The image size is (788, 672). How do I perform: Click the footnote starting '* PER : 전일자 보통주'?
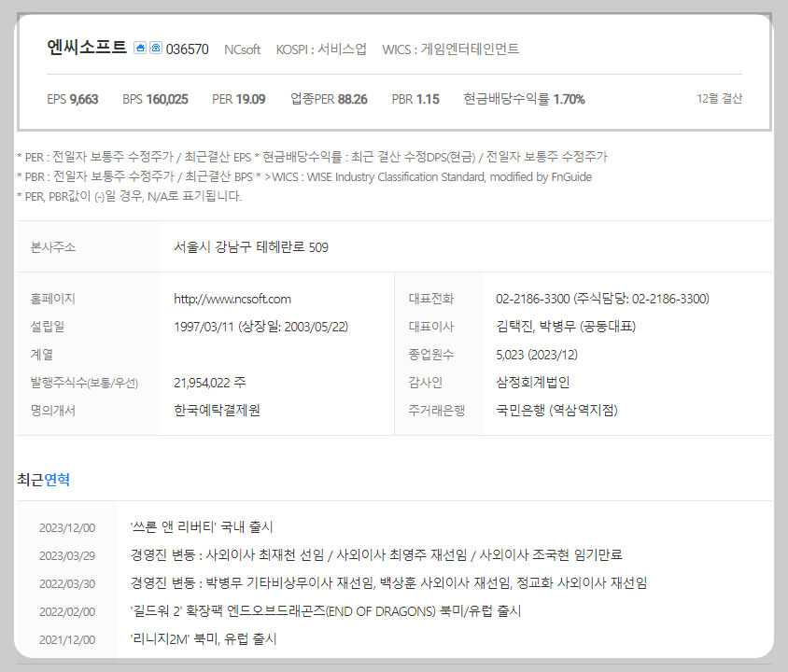coord(312,157)
